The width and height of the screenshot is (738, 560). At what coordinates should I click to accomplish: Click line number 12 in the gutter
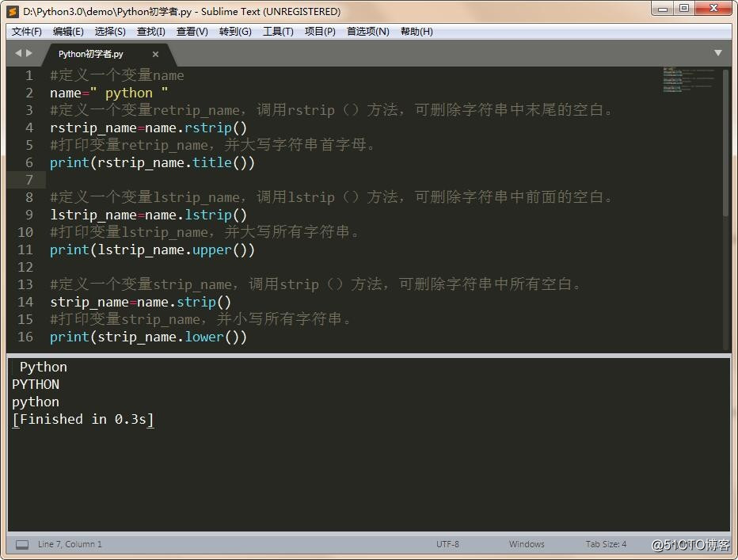tap(25, 267)
